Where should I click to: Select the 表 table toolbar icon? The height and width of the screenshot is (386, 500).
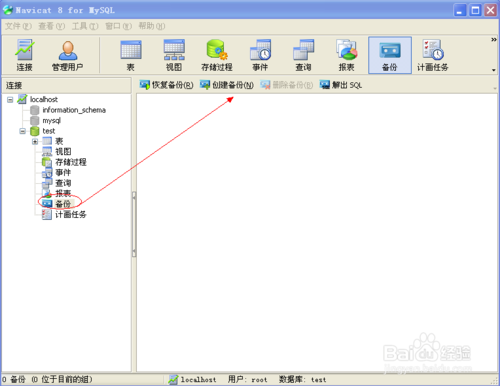click(131, 55)
